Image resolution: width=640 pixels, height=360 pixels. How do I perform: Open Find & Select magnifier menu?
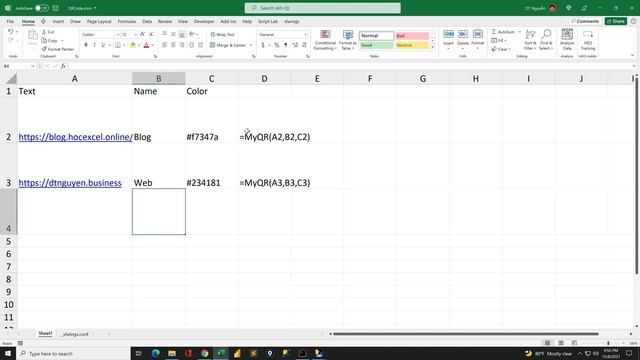tap(546, 40)
